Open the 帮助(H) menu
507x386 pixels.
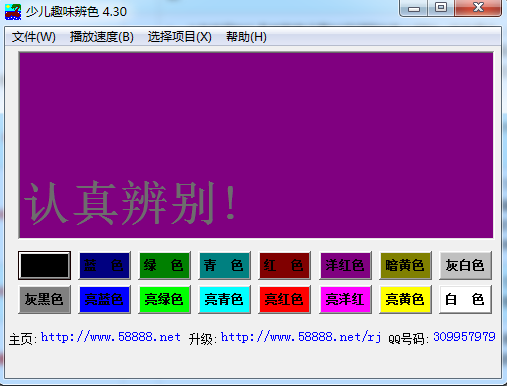point(246,37)
